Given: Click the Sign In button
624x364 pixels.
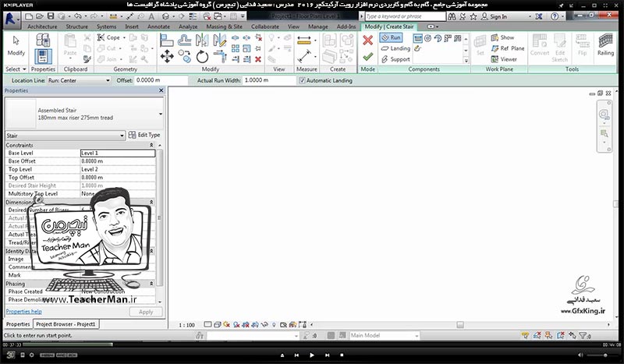Looking at the screenshot, I should click(x=494, y=16).
